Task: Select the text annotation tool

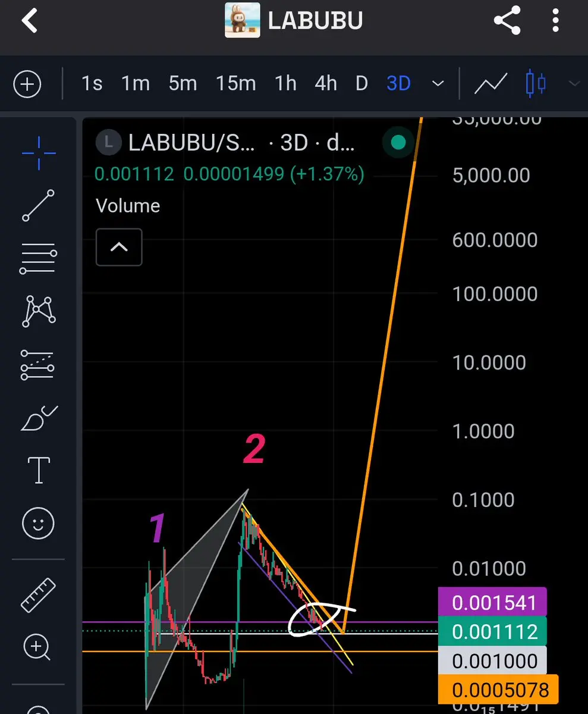Action: click(39, 471)
